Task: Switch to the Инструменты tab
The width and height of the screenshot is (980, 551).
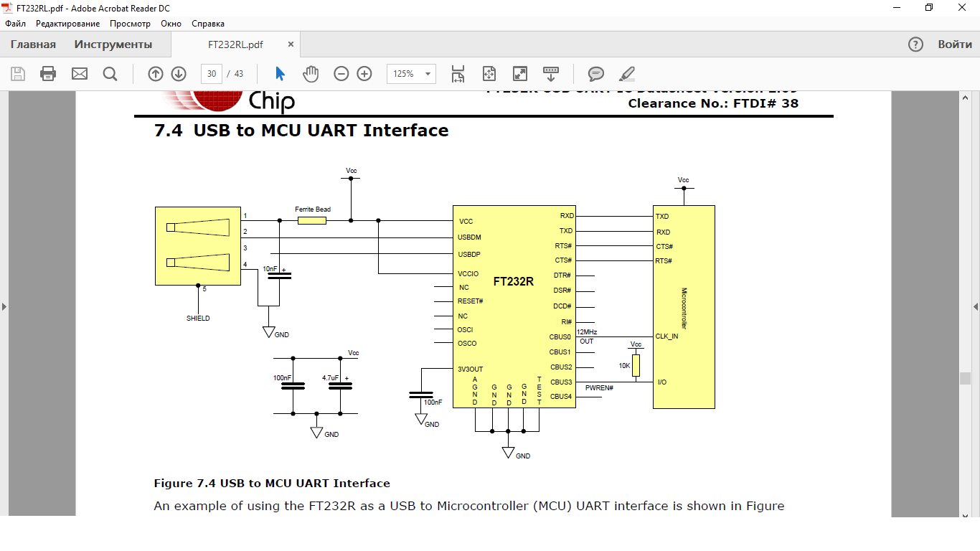Action: tap(113, 44)
